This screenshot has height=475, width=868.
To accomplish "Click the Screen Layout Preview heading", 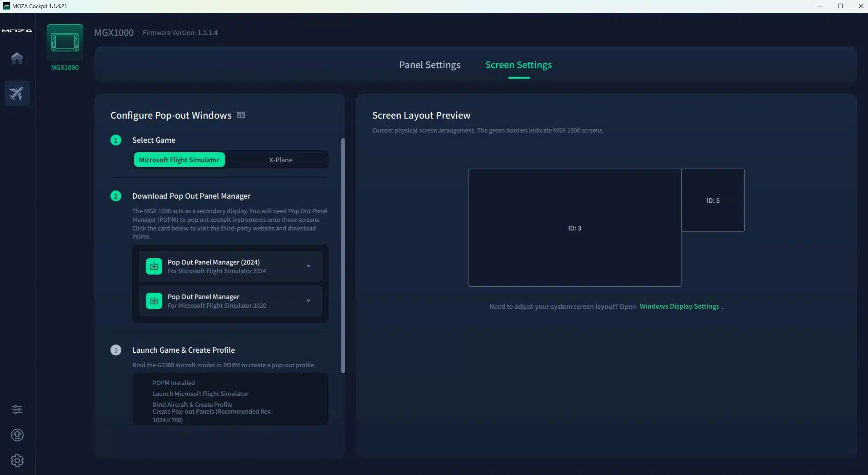I will [421, 115].
